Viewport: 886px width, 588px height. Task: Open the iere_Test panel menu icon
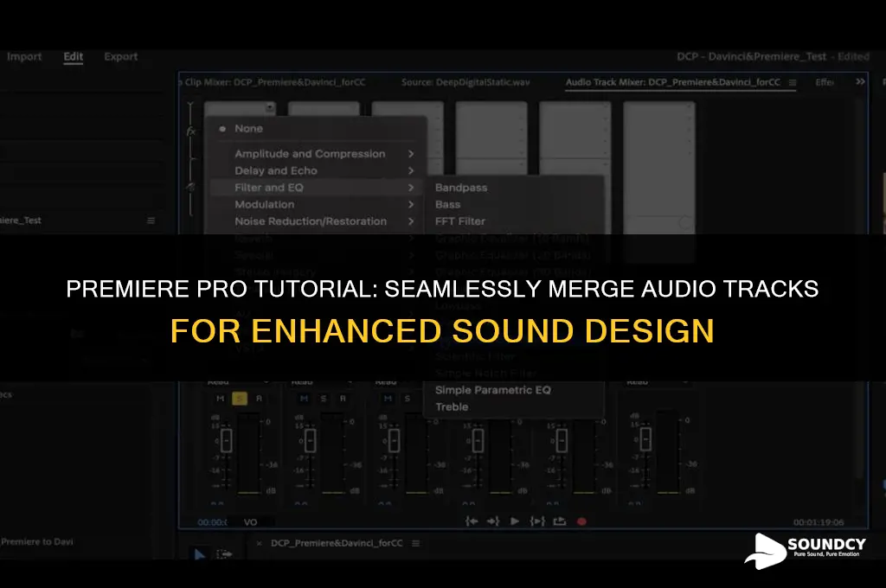pos(151,220)
